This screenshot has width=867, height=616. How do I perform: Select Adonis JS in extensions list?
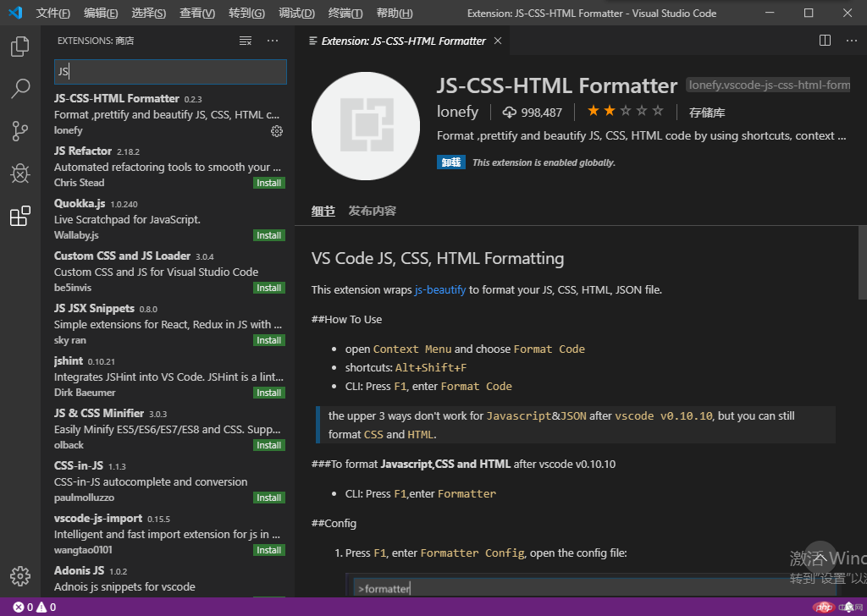click(168, 579)
